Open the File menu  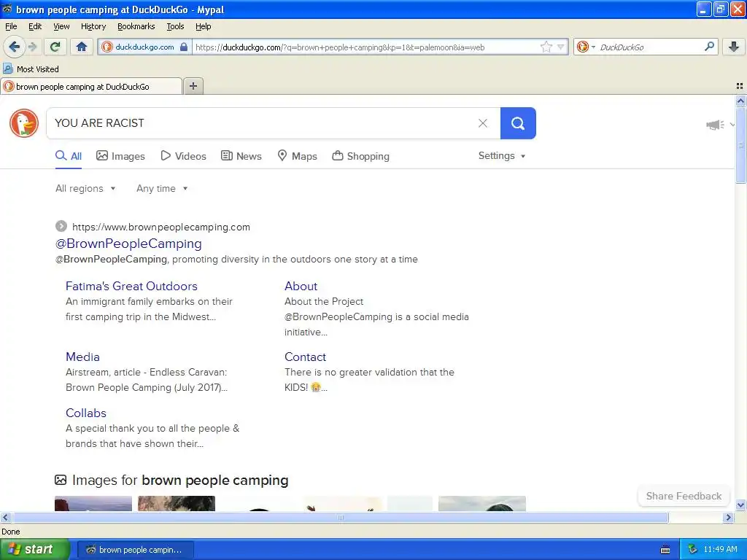[x=11, y=26]
